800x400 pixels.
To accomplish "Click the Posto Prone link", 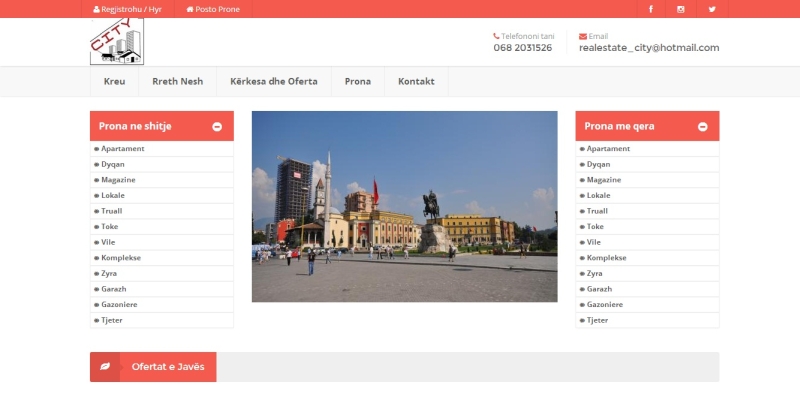I will point(213,9).
